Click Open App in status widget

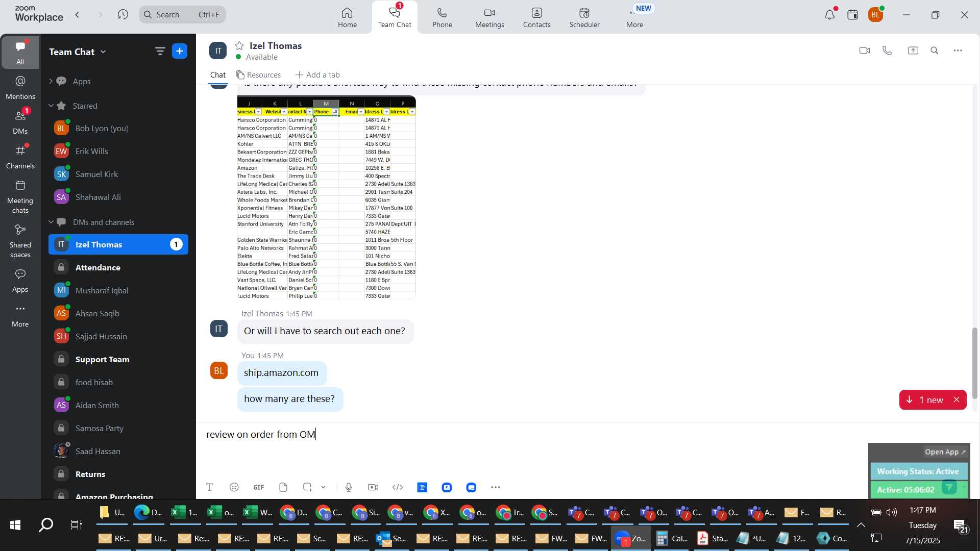pos(945,452)
